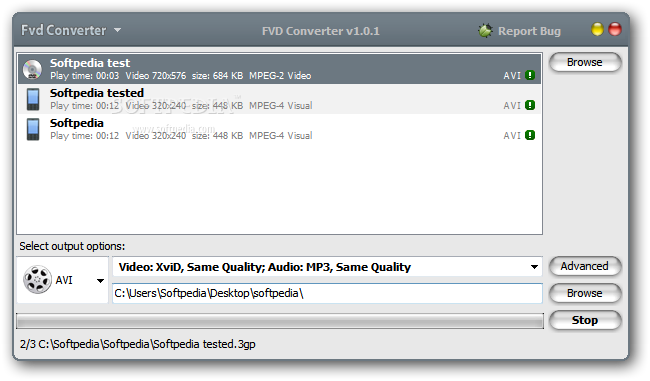The width and height of the screenshot is (650, 381).
Task: Expand the AVI output format dropdown
Action: pyautogui.click(x=100, y=281)
